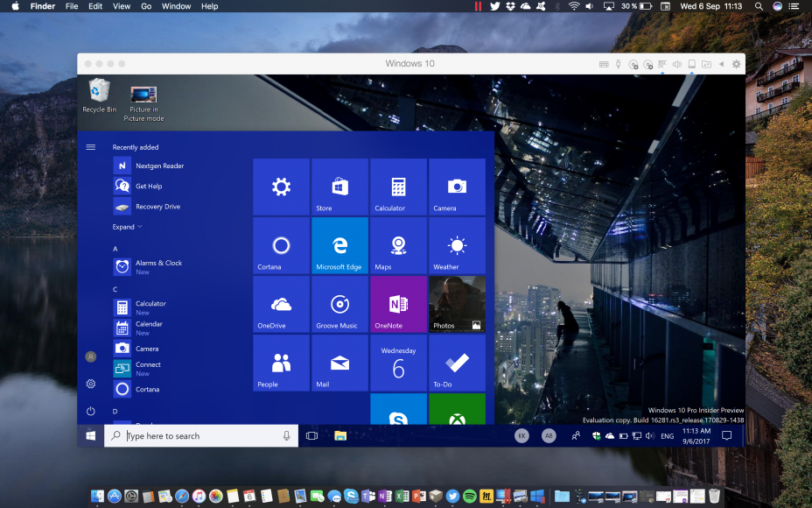Viewport: 812px width, 508px height.
Task: Collapse Parallels toolbar icons with arrow
Action: pos(721,64)
